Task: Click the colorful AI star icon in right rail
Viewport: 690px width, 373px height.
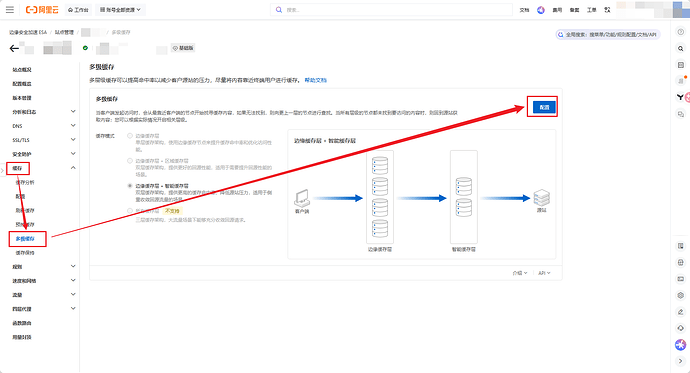Action: click(x=681, y=344)
